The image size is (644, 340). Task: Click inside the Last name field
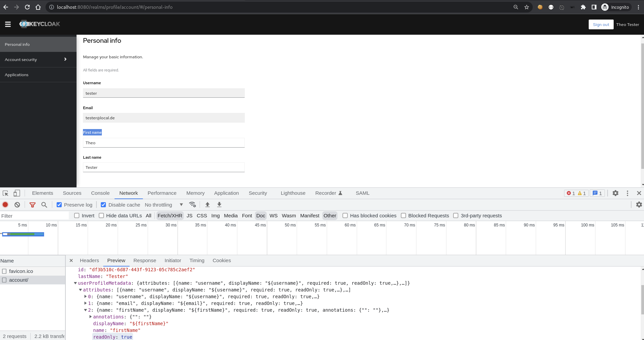(164, 167)
